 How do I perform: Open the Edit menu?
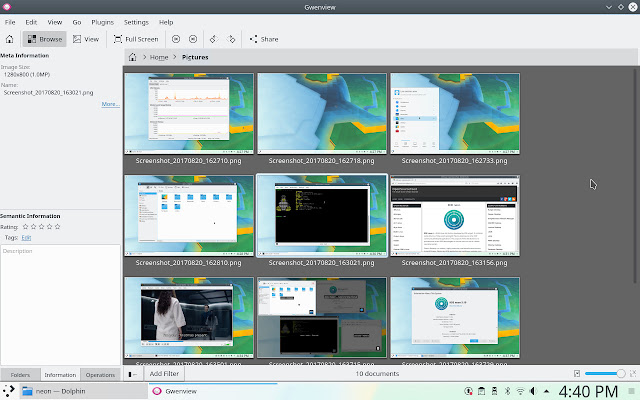(x=31, y=22)
